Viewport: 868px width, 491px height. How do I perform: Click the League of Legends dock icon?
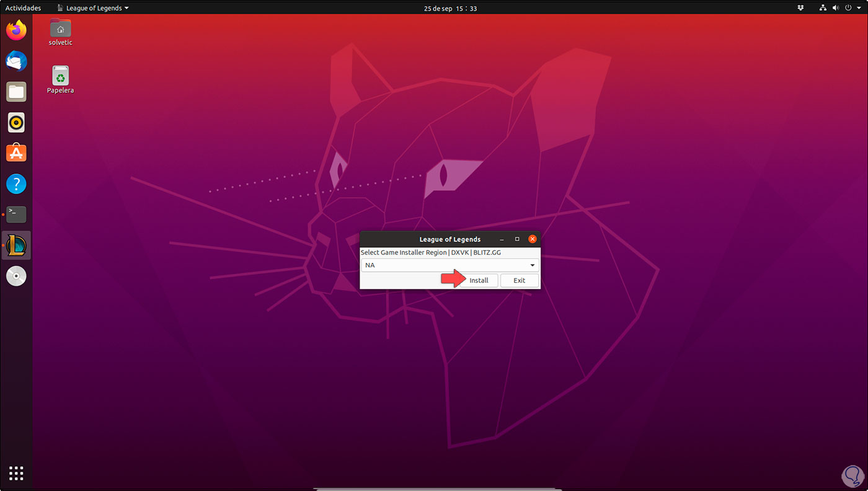point(17,245)
